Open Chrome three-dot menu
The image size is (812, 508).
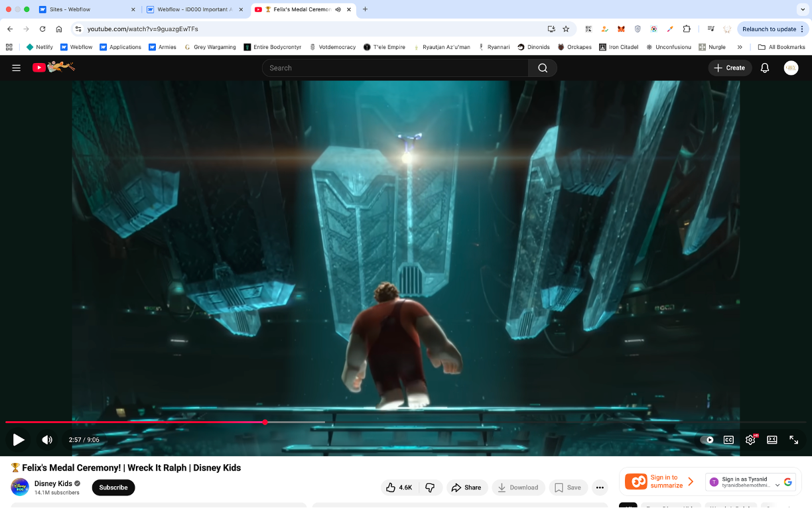click(x=802, y=29)
